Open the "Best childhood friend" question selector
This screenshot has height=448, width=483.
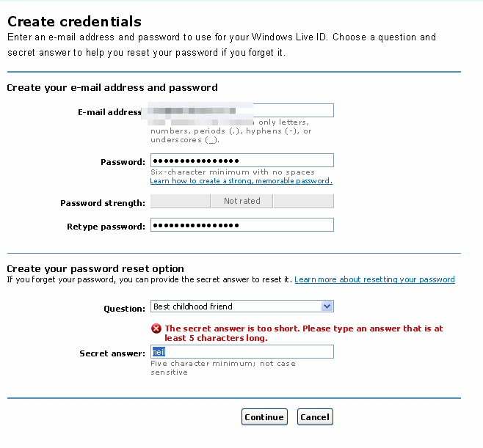(x=236, y=306)
